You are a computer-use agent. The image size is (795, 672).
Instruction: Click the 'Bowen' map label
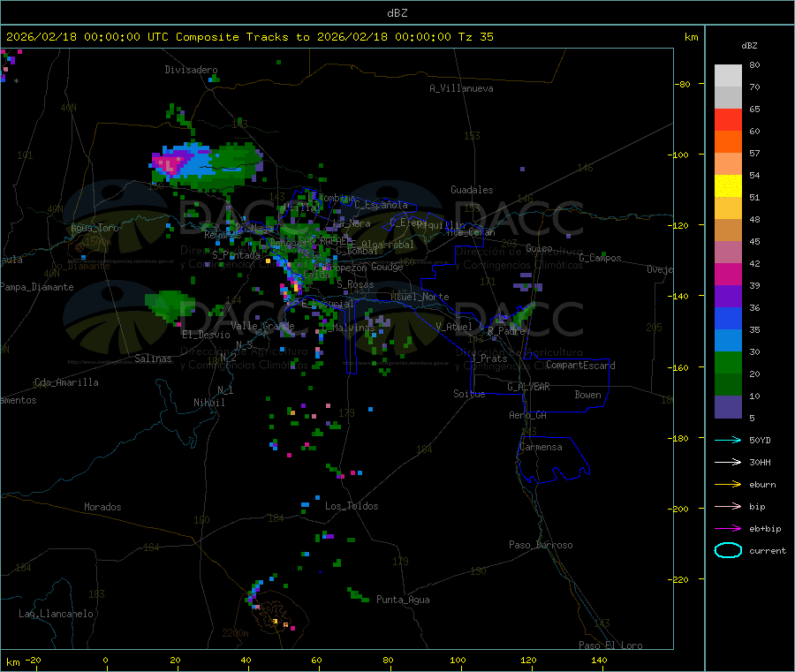coord(588,395)
